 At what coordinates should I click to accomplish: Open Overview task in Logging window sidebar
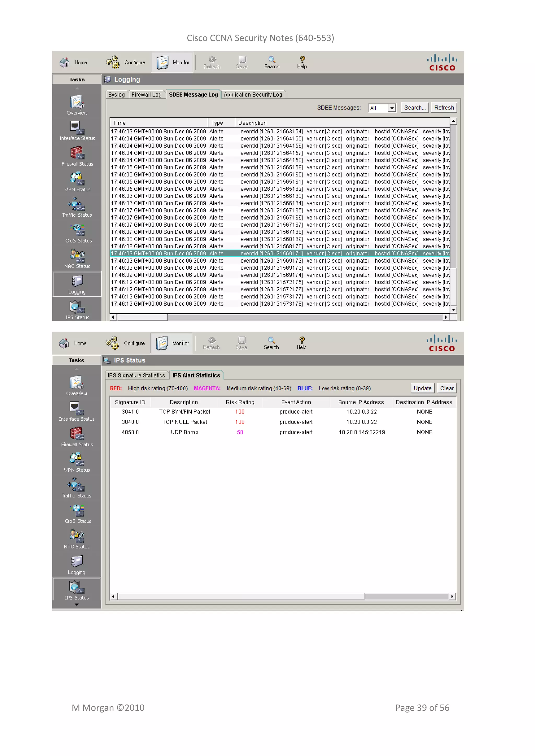point(77,105)
